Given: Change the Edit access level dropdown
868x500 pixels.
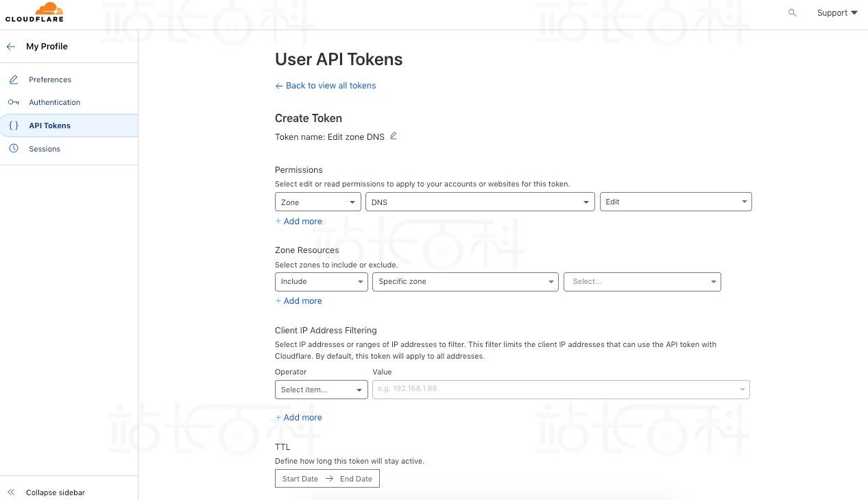Looking at the screenshot, I should point(675,202).
